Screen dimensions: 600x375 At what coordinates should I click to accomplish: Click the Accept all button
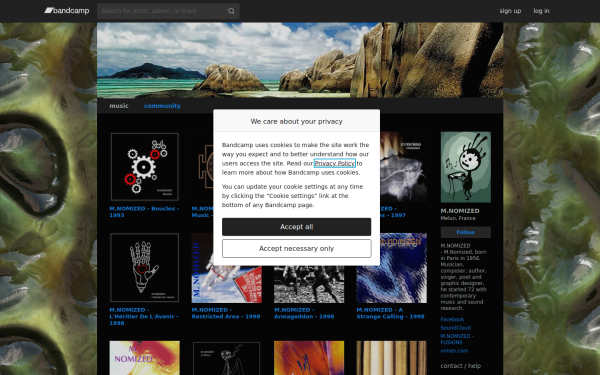point(297,227)
